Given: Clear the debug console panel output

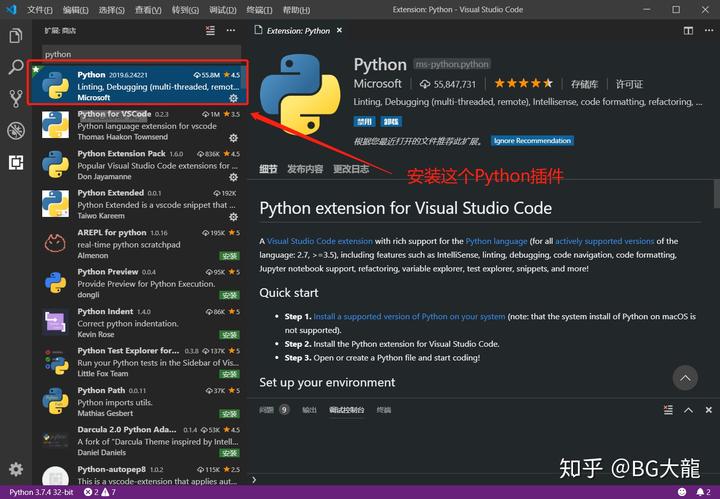Looking at the screenshot, I should pyautogui.click(x=668, y=410).
